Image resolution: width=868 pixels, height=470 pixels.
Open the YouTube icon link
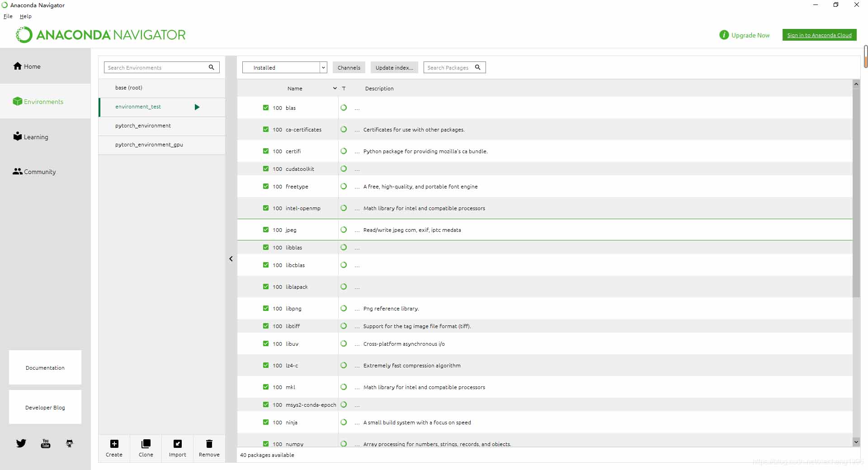(46, 443)
